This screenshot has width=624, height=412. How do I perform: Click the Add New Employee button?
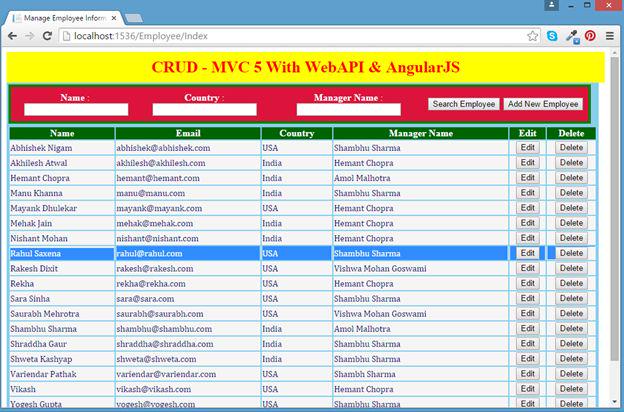[543, 104]
